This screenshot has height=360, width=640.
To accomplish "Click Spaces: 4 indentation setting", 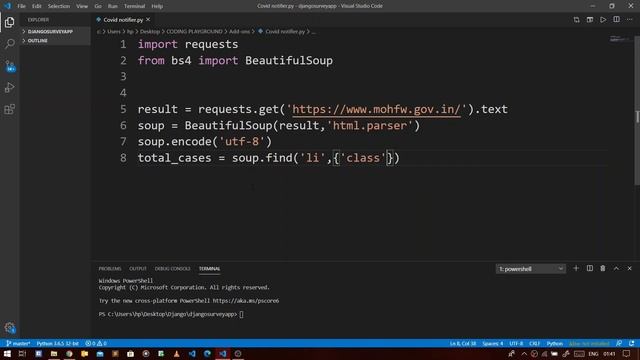I will [493, 343].
